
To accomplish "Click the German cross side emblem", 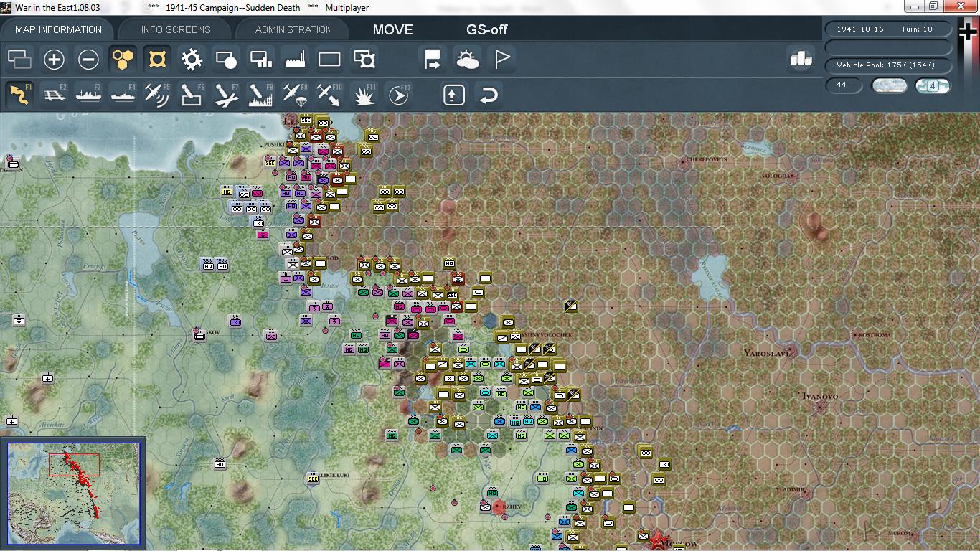I will click(969, 32).
